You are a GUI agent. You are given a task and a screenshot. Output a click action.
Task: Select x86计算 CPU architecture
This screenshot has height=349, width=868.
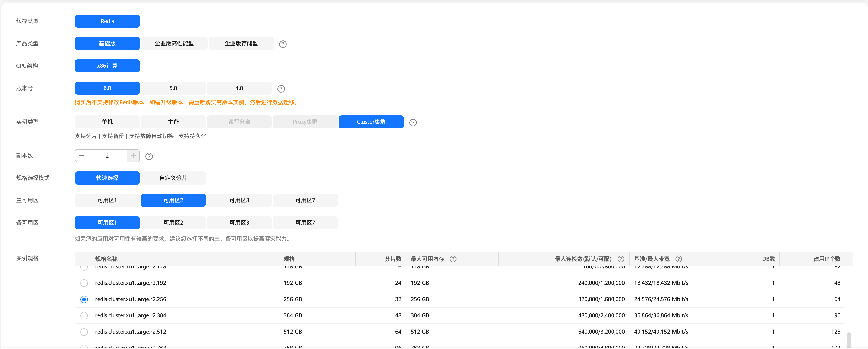click(x=107, y=66)
